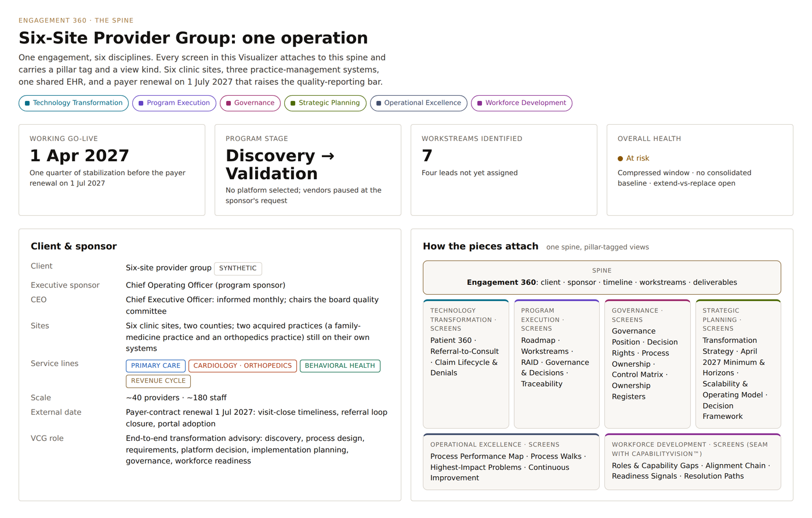Open the Working Go-Live 1 Apr 2027 card
The image size is (812, 518).
112,170
